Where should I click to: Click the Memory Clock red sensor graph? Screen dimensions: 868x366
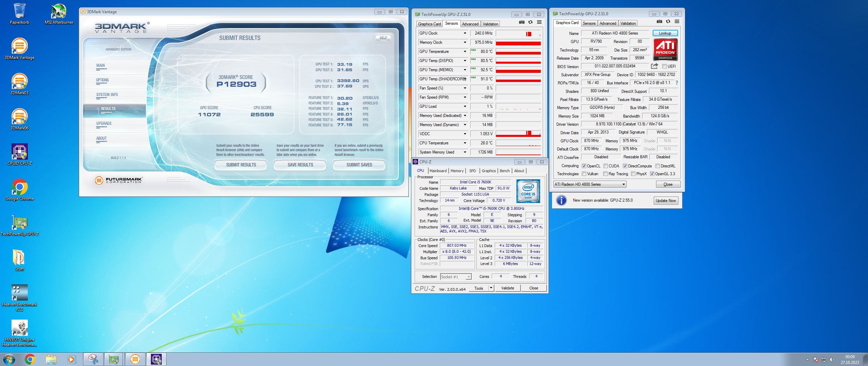(518, 42)
